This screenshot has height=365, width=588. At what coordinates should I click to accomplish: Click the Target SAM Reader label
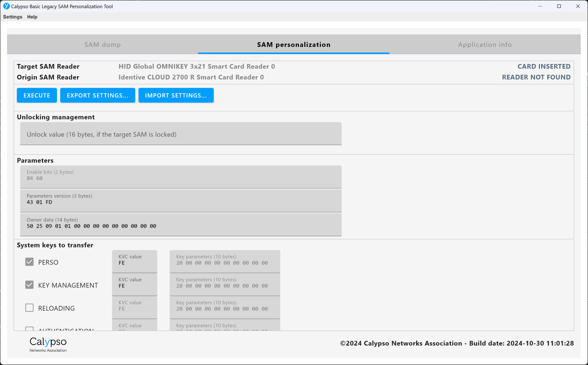tap(48, 66)
